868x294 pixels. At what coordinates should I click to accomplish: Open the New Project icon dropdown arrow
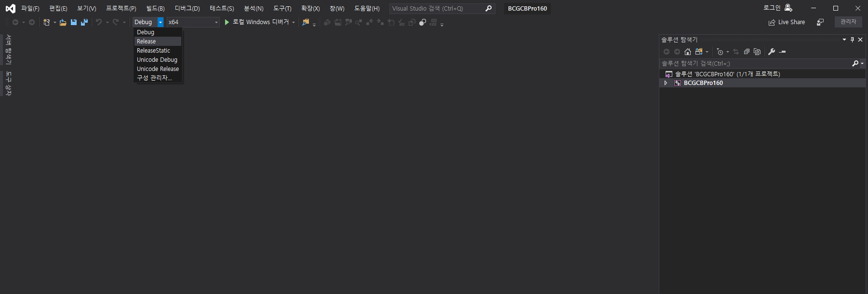click(x=54, y=22)
